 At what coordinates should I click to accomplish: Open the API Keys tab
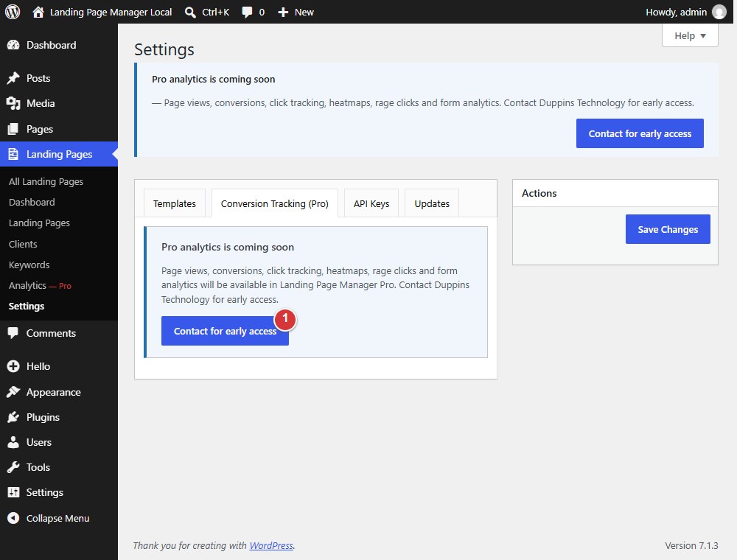(x=371, y=203)
